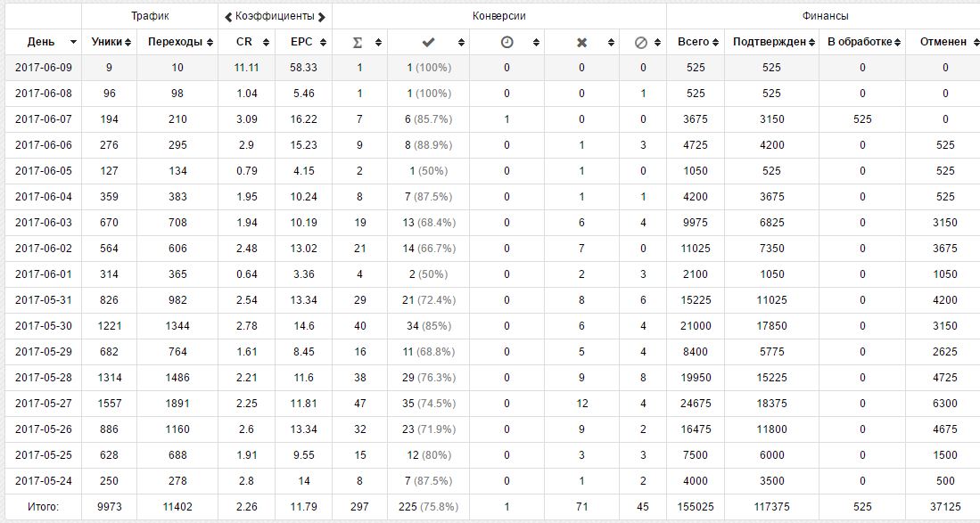
Task: Open the День column dropdown arrow
Action: coord(73,43)
